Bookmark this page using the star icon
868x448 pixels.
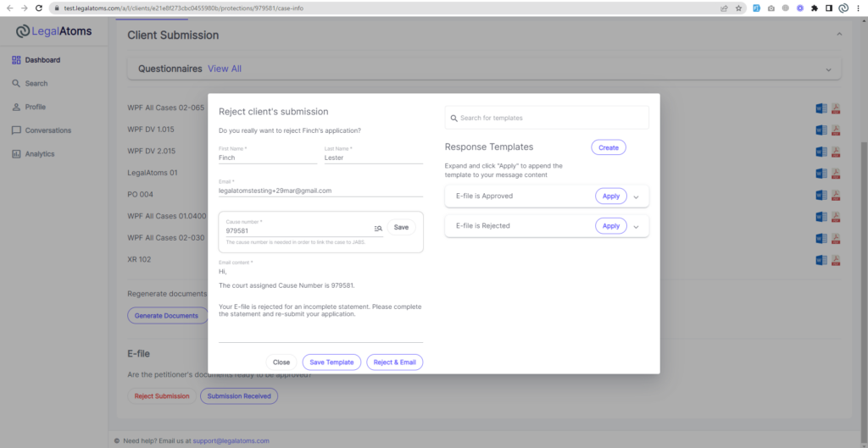click(739, 8)
